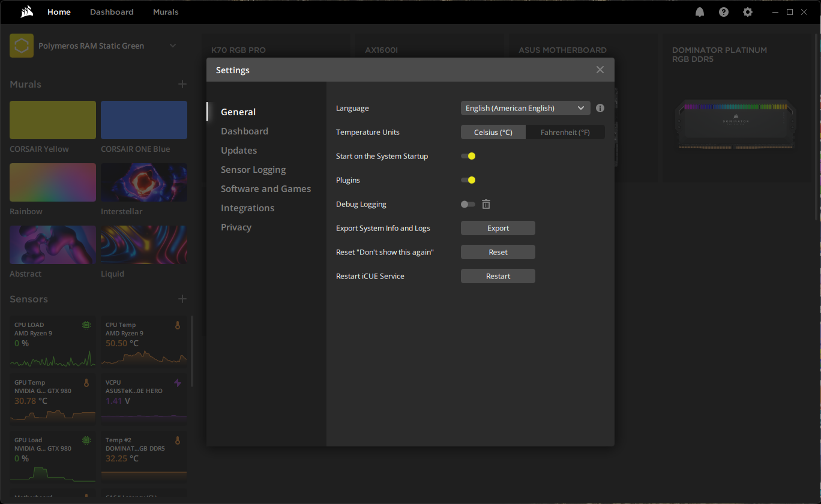This screenshot has width=821, height=504.
Task: Select Fahrenheit temperature unit
Action: (565, 132)
